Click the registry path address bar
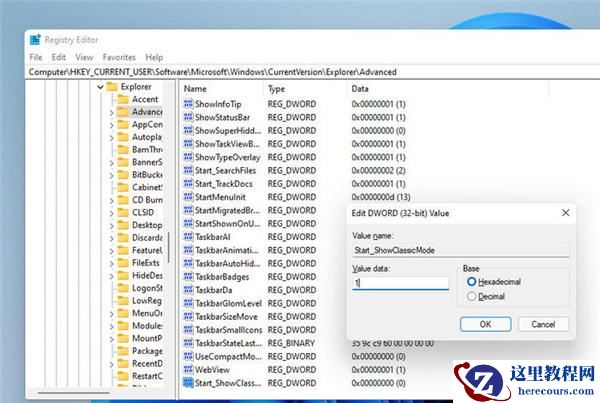Screen dimensions: 600x403 click(314, 72)
